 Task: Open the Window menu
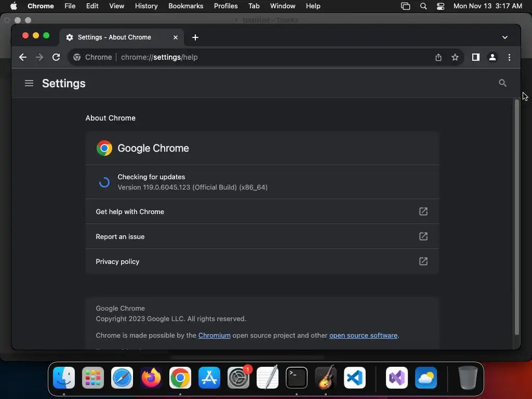coord(283,6)
